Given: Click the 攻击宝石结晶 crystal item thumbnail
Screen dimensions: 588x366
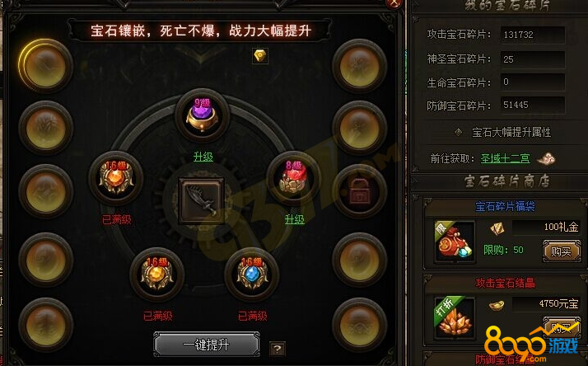Looking at the screenshot, I should (455, 317).
